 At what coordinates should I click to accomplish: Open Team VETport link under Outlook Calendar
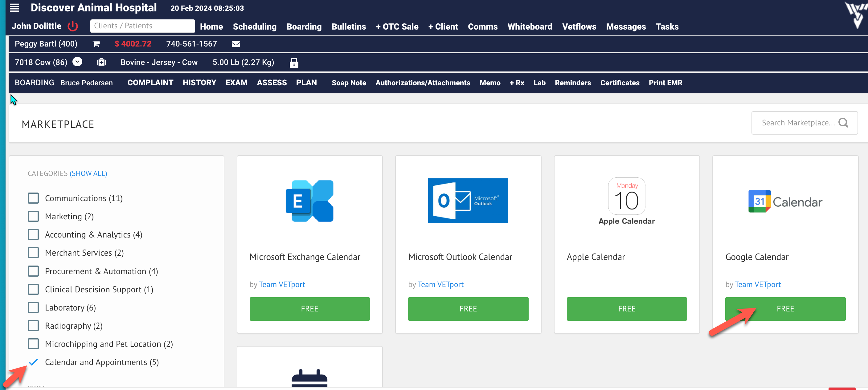[x=440, y=285]
